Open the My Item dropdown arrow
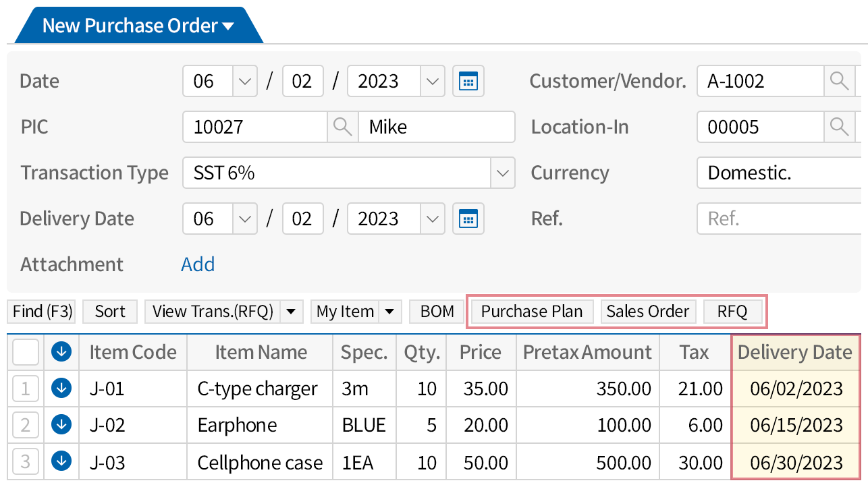The image size is (868, 487). [x=389, y=312]
